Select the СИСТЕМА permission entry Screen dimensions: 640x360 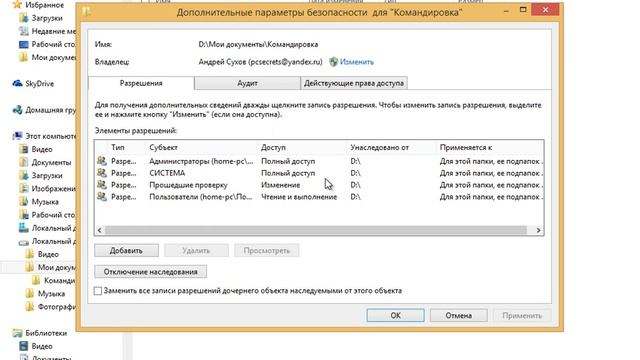point(319,173)
